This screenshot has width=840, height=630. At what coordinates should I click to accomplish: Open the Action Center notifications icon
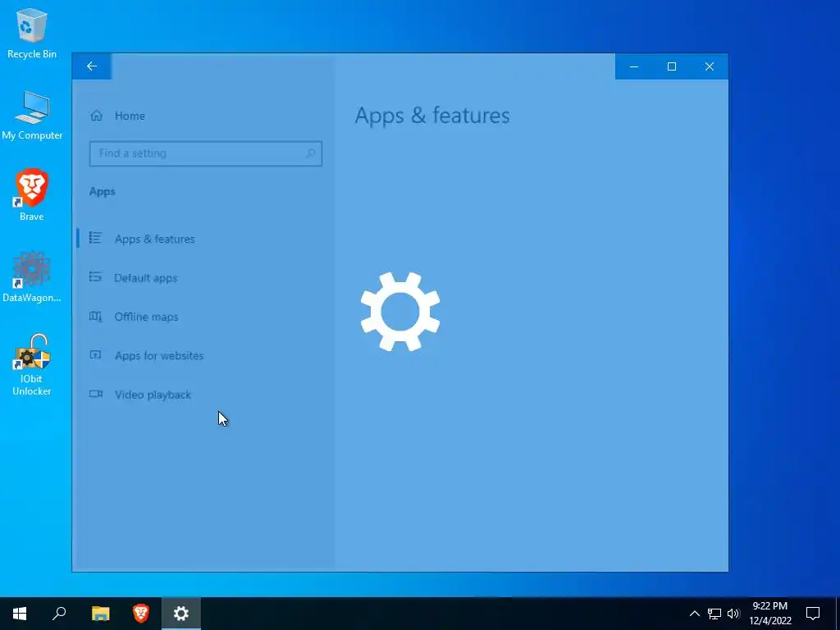(813, 614)
